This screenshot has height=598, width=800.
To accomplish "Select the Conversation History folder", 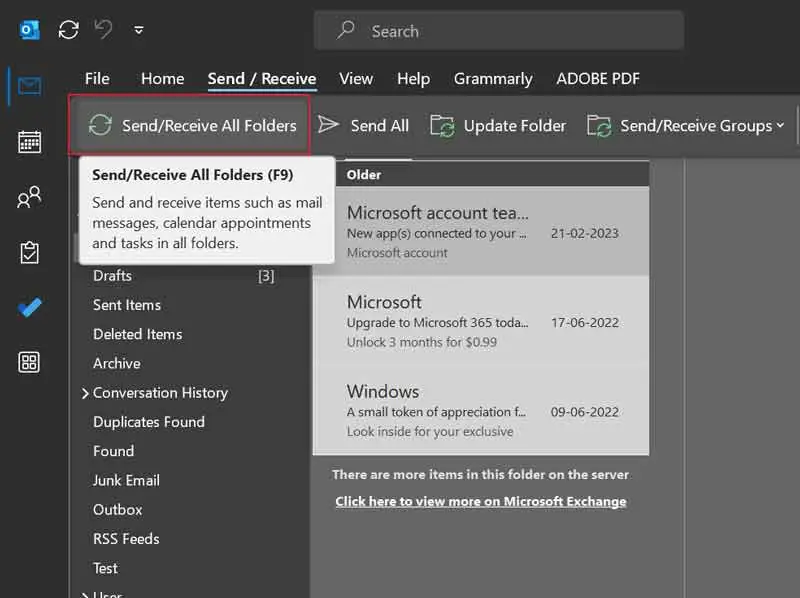I will click(x=160, y=393).
